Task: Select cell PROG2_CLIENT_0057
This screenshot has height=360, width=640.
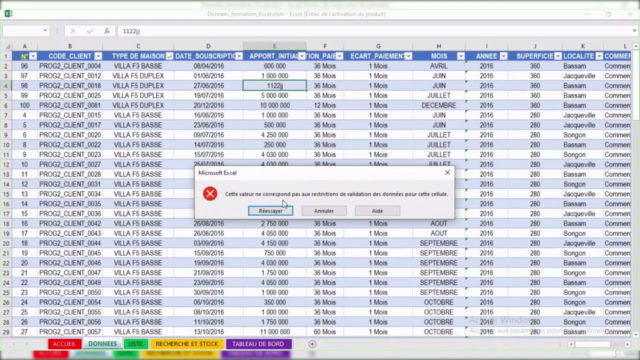Action: (x=70, y=332)
